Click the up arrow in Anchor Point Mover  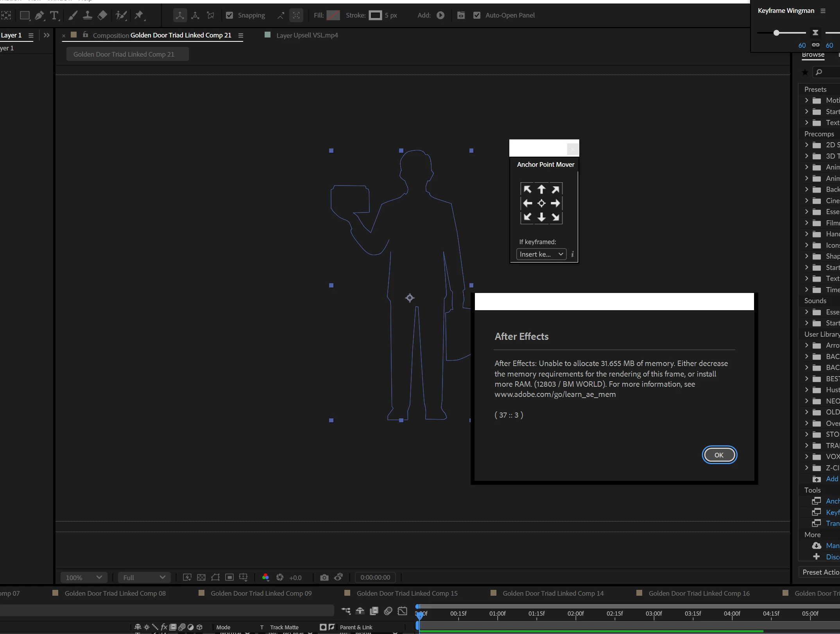pyautogui.click(x=541, y=189)
